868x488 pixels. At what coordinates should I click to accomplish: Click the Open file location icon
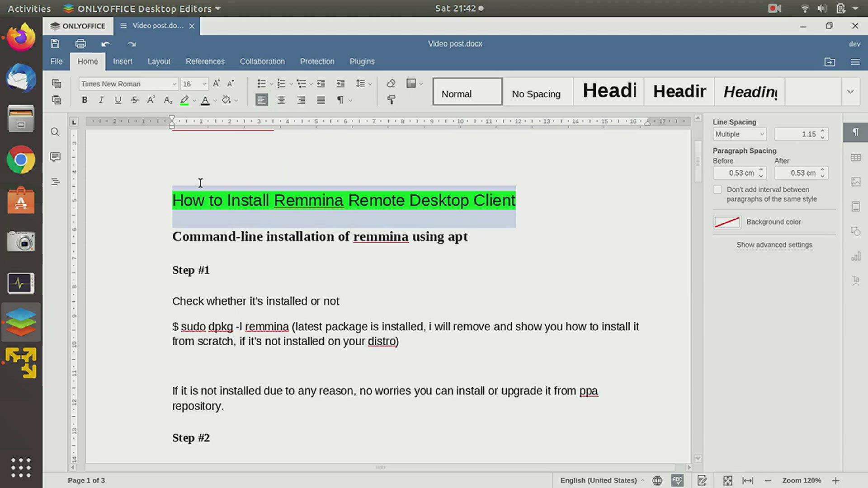(x=830, y=62)
